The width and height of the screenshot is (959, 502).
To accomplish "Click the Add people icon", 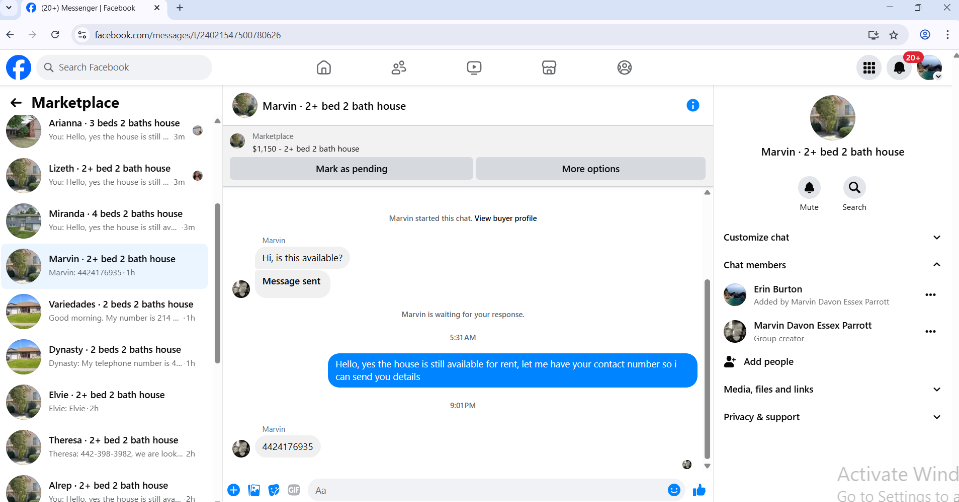I will (730, 362).
